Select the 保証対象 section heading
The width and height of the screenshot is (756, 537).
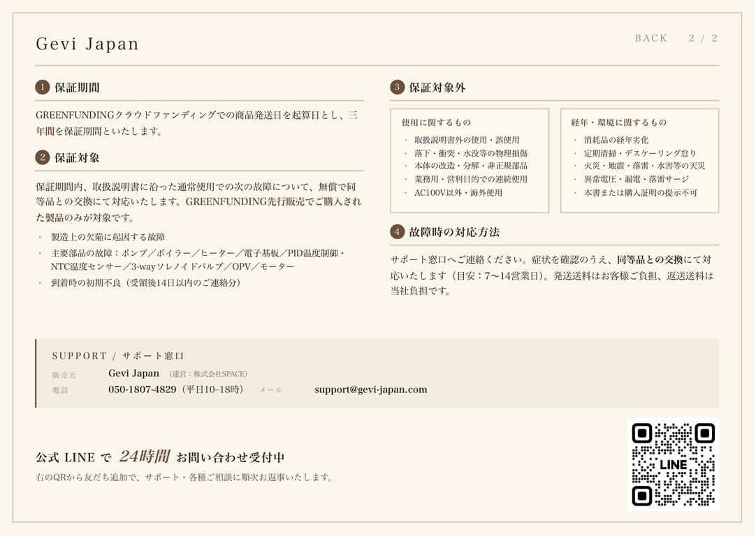pyautogui.click(x=77, y=158)
